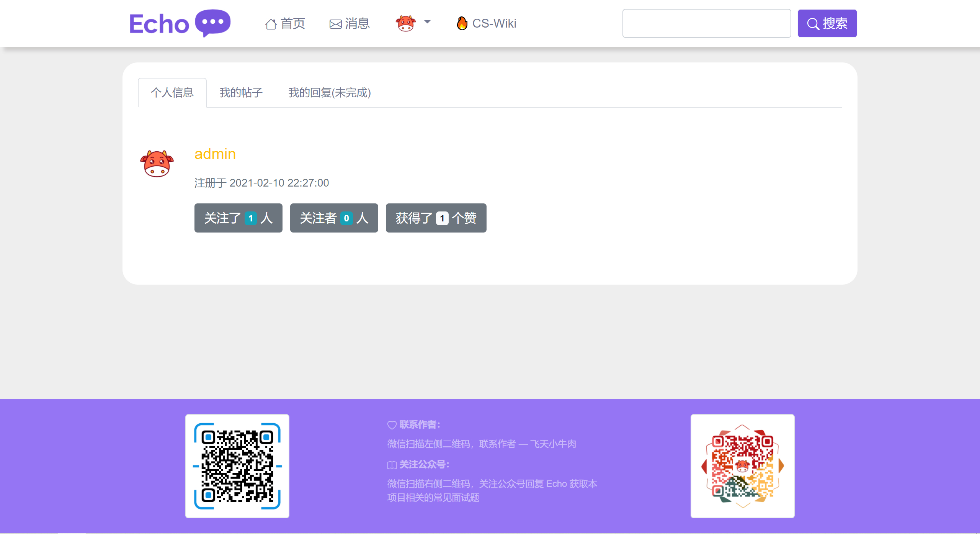This screenshot has width=980, height=534.
Task: Open 我的回复(未完成) tab
Action: [x=329, y=93]
